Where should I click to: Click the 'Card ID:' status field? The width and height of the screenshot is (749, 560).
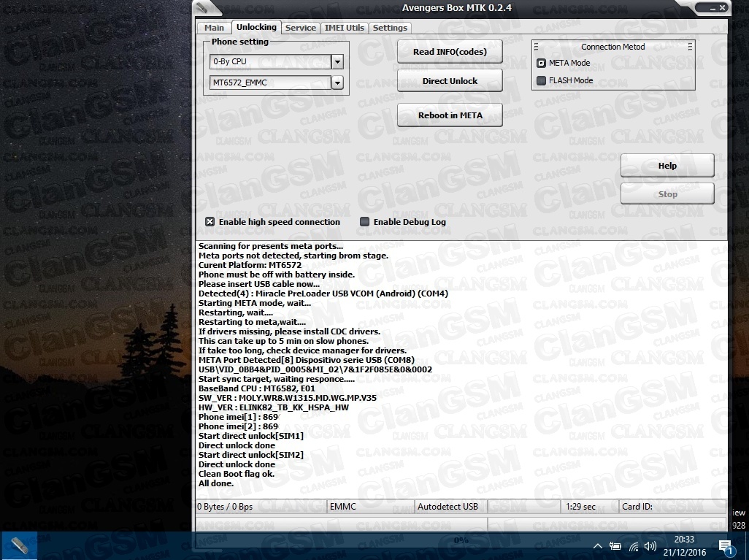coord(673,507)
